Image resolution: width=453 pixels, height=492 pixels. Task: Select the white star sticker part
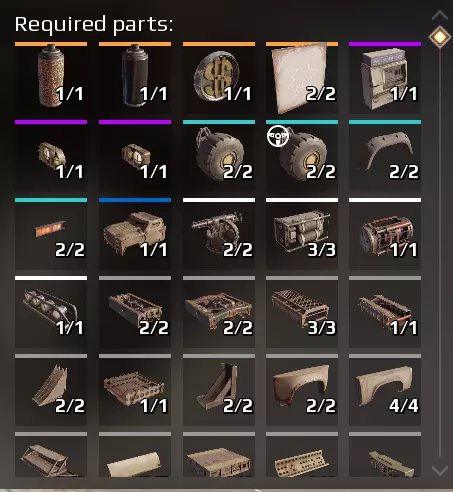(x=302, y=78)
